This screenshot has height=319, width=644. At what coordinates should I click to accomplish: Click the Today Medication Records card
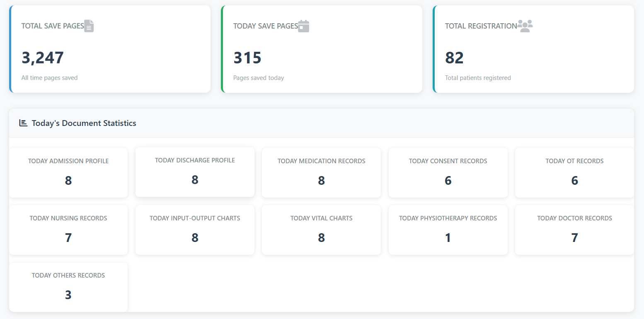[321, 172]
